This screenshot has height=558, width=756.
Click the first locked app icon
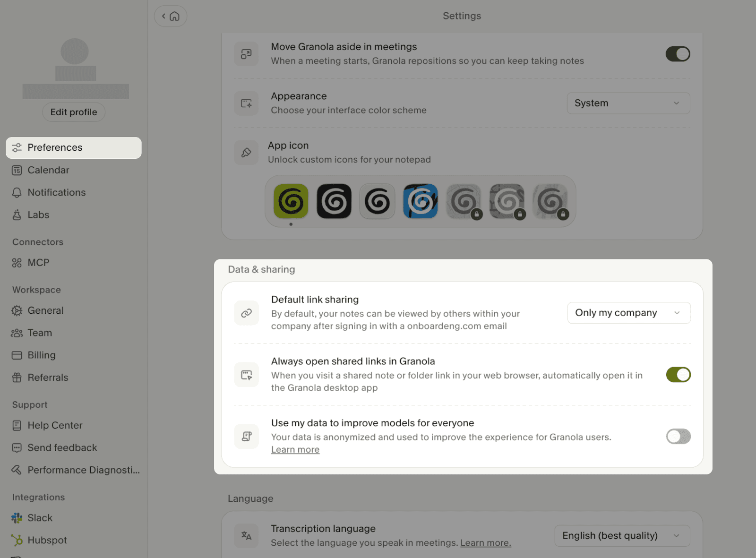[464, 201]
